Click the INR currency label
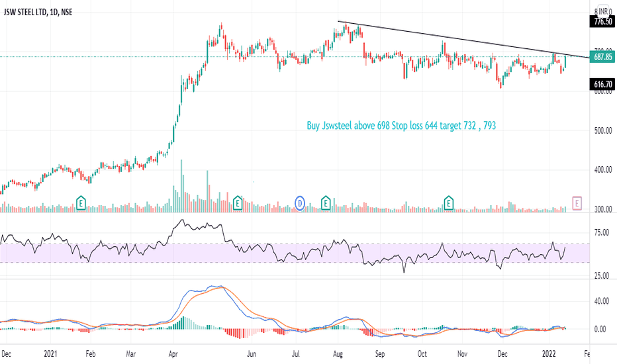This screenshot has width=617, height=364. tap(603, 12)
